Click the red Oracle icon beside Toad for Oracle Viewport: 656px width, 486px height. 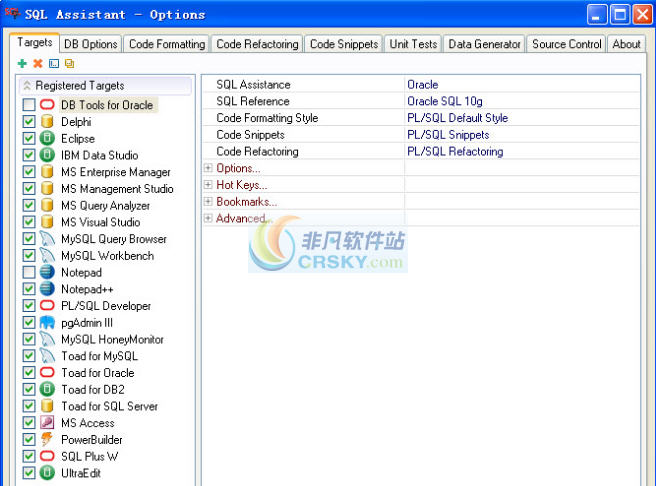coord(47,372)
